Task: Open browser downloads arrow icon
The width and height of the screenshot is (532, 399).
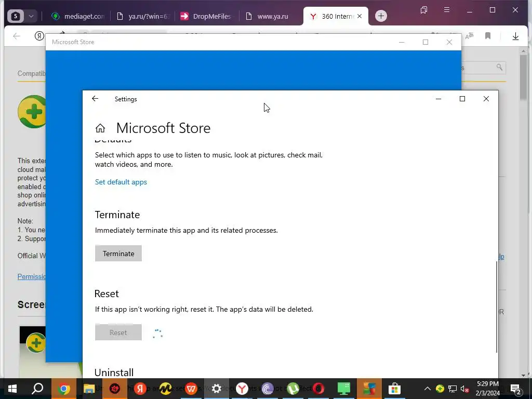Action: coord(515,36)
